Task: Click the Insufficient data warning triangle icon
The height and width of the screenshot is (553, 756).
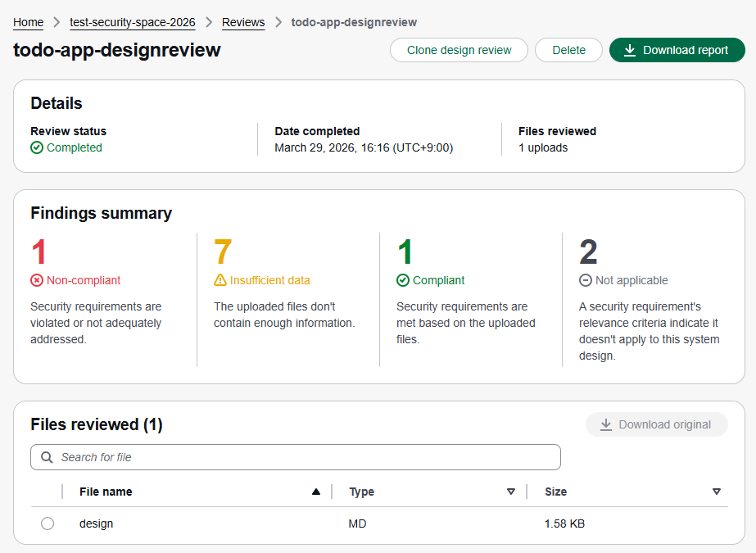Action: 220,280
